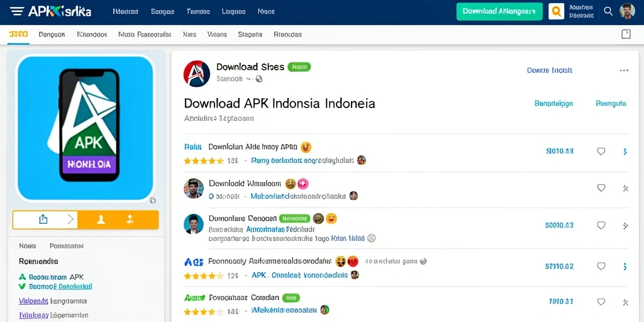Viewport: 644px width, 322px height.
Task: Switch to the Dengook tab
Action: coord(52,35)
